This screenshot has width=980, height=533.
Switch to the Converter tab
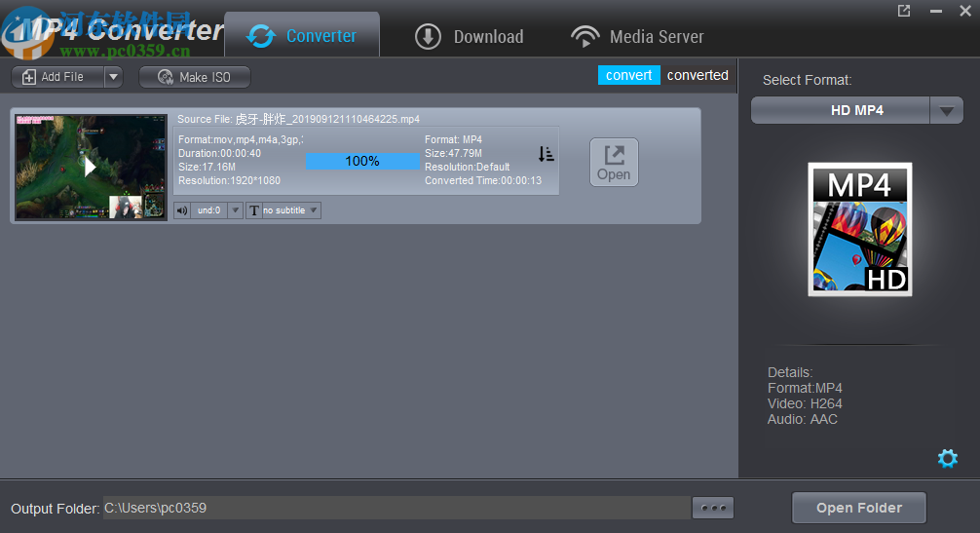[x=302, y=36]
